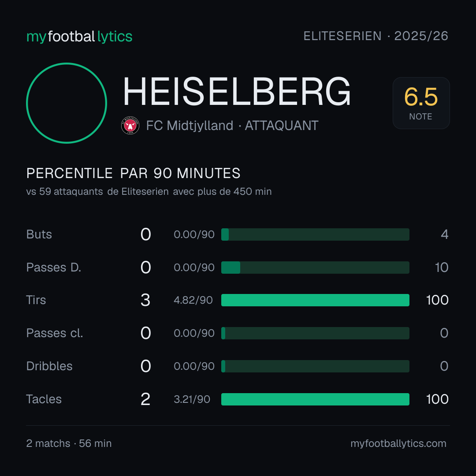Click the FC Midtjylland · ATTAQUANT team text
Image resolution: width=476 pixels, height=476 pixels.
click(x=232, y=126)
